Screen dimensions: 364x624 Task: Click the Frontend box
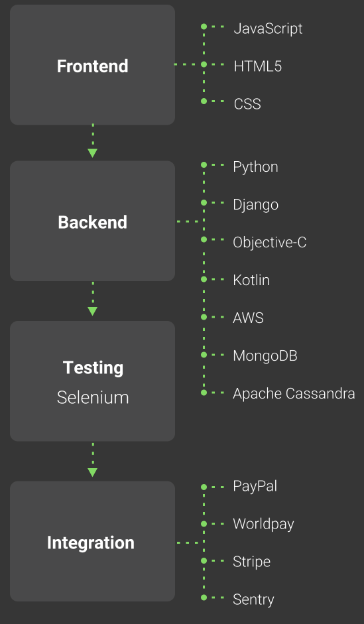[92, 65]
